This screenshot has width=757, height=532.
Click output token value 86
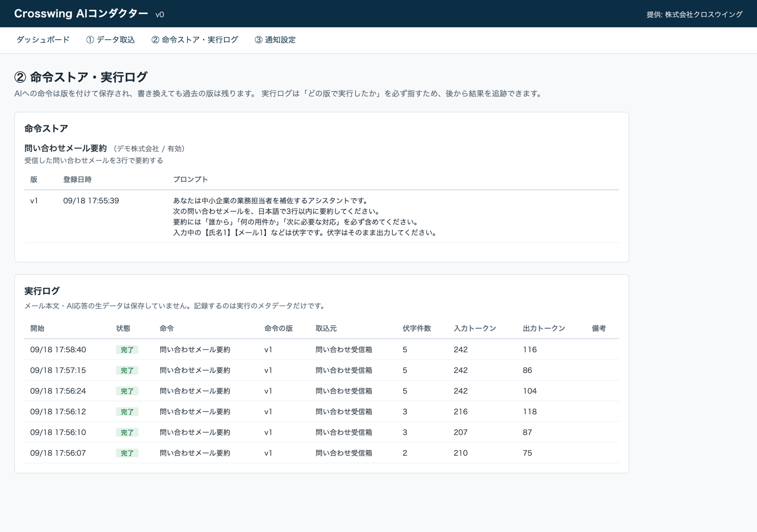[528, 370]
